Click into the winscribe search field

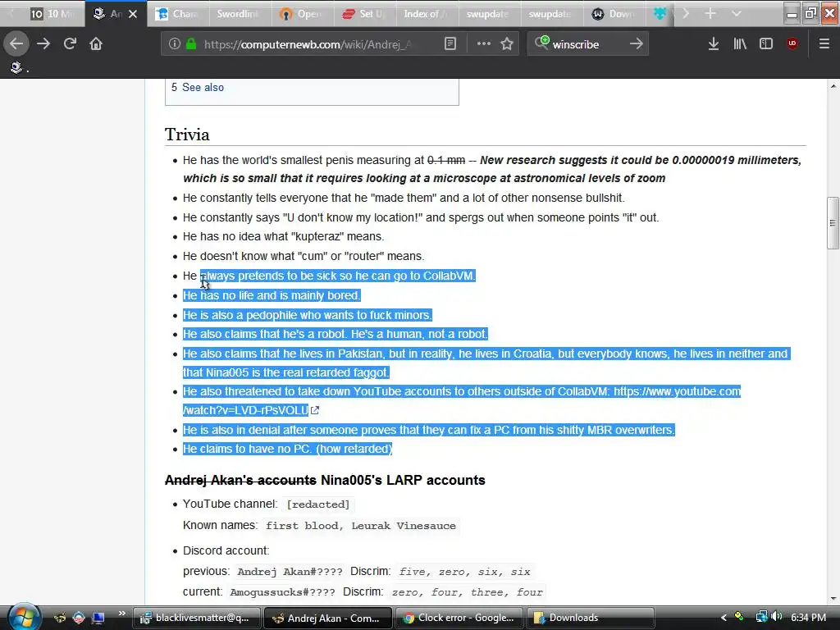(x=588, y=44)
